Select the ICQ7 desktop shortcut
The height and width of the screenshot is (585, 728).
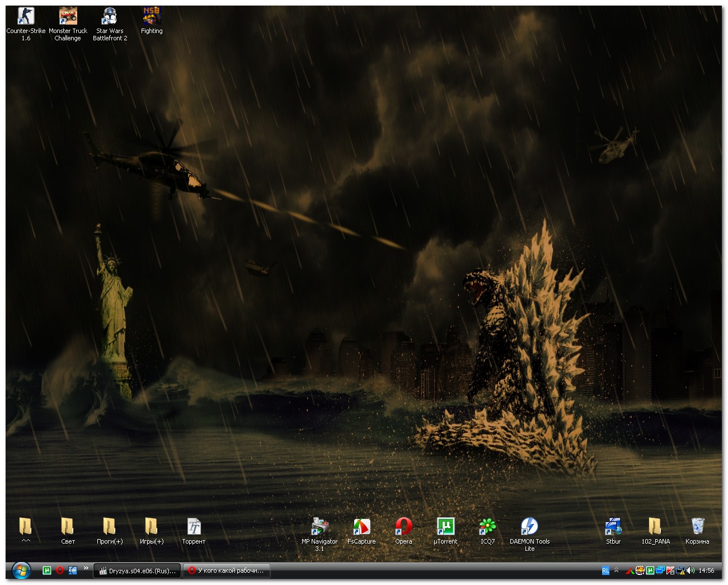point(487,531)
